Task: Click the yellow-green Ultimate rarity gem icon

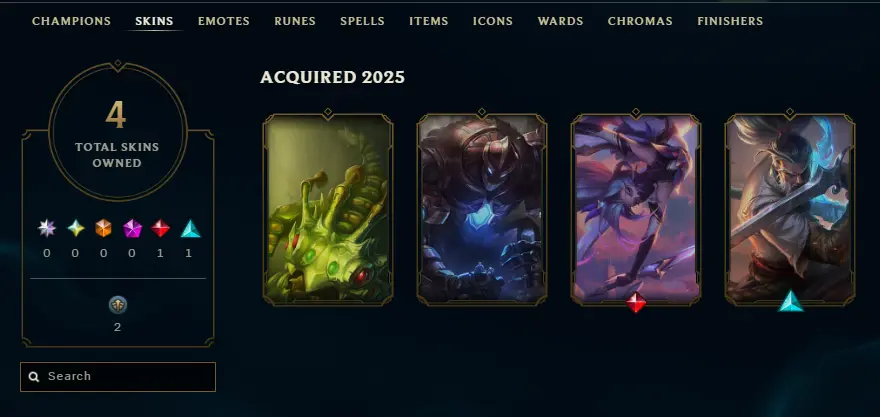Action: coord(76,228)
